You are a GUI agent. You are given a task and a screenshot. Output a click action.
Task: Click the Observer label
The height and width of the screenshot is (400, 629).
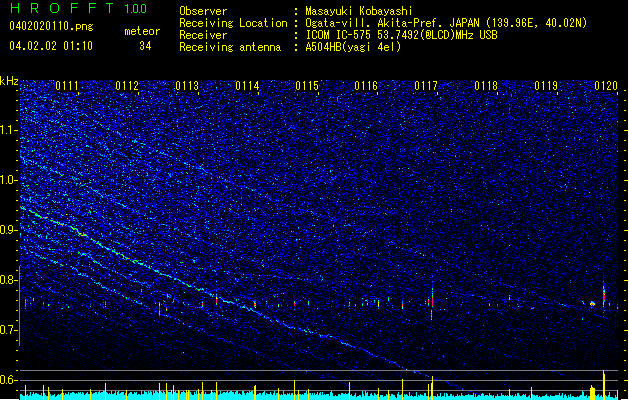pos(203,11)
